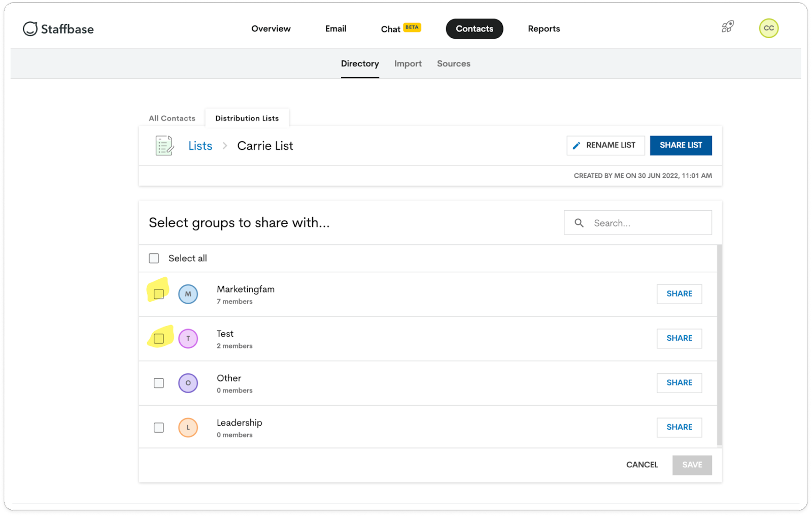812x516 pixels.
Task: Click the magnifier search icon
Action: 579,223
